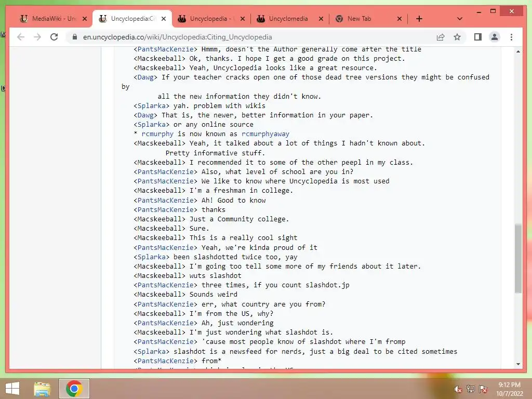Open a new browser tab with plus button
This screenshot has height=399, width=532.
coord(419,19)
